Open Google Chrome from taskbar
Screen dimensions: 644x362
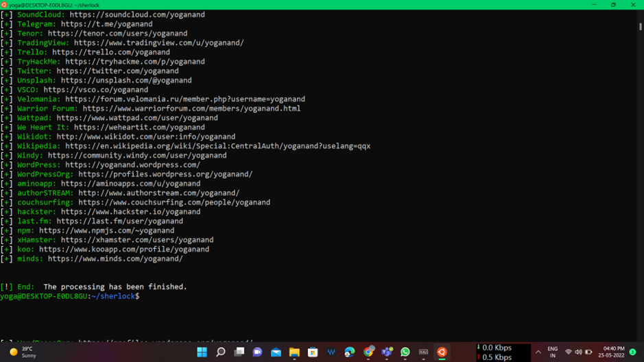click(x=368, y=352)
